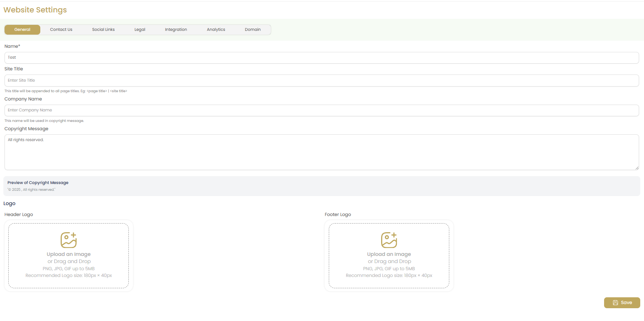Click the Footer Logo label
This screenshot has height=321, width=644.
coord(338,215)
